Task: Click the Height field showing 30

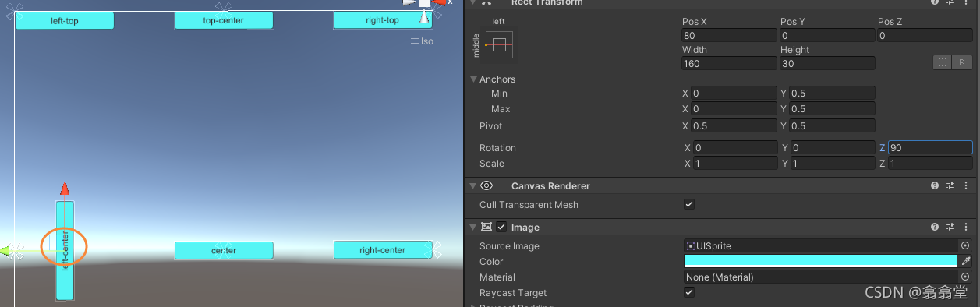Action: pos(826,64)
